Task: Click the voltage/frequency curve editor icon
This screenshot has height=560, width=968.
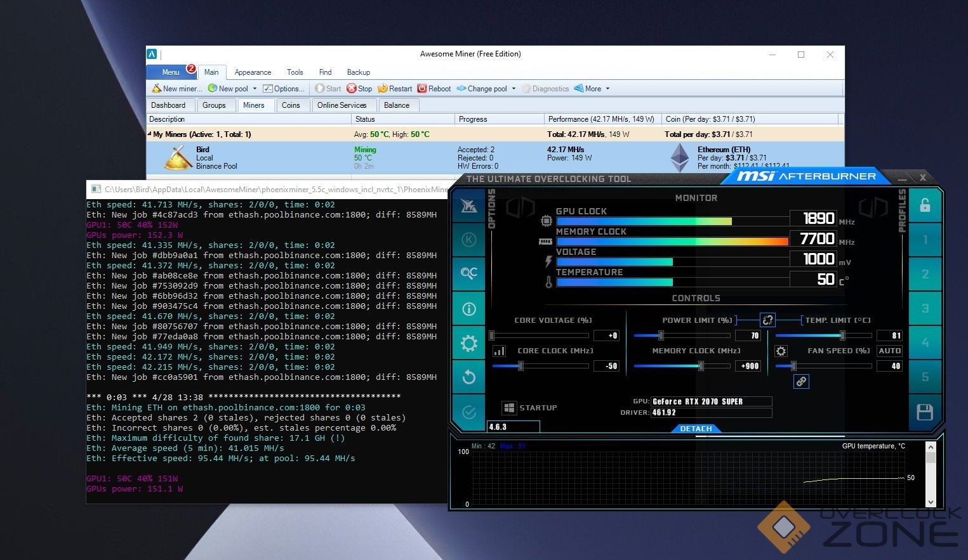Action: coord(500,351)
